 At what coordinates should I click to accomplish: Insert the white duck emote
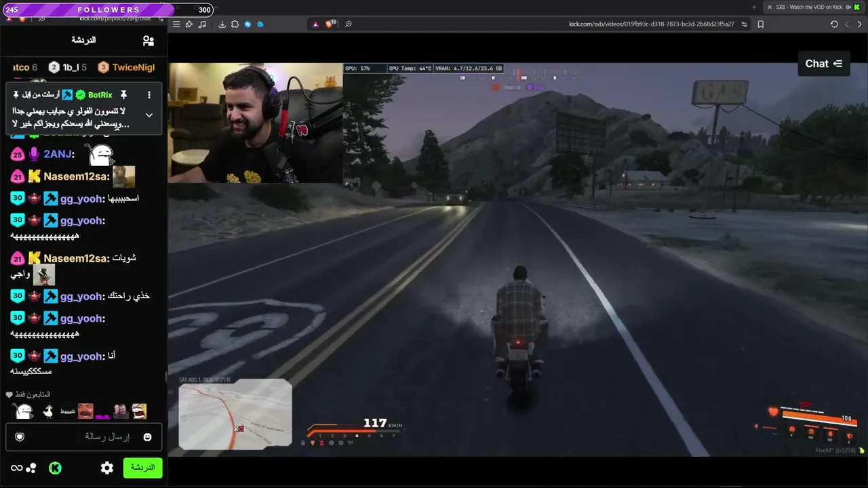click(47, 411)
